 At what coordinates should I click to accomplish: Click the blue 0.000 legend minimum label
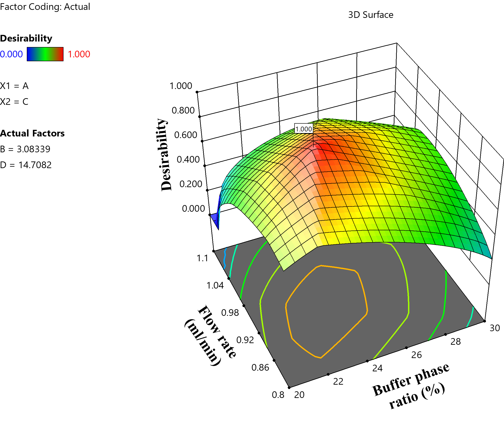click(11, 54)
